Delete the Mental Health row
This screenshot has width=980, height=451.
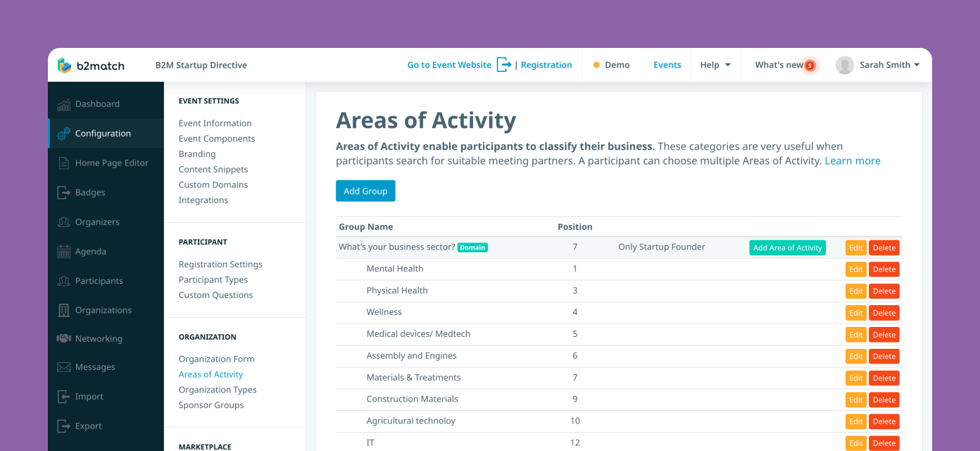pyautogui.click(x=884, y=269)
